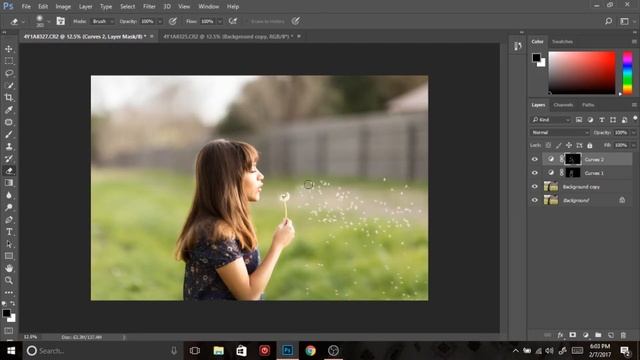Select the Dodge tool
Image resolution: width=640 pixels, height=360 pixels.
pyautogui.click(x=9, y=207)
